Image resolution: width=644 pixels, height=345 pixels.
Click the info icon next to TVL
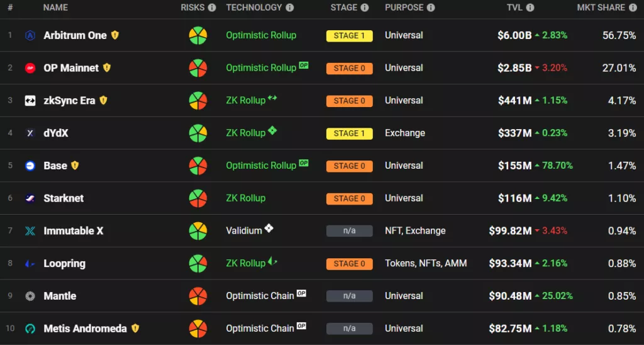point(530,8)
